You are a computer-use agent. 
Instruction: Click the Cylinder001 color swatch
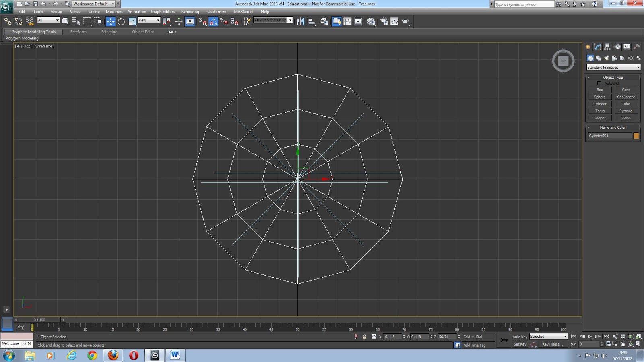pyautogui.click(x=636, y=136)
